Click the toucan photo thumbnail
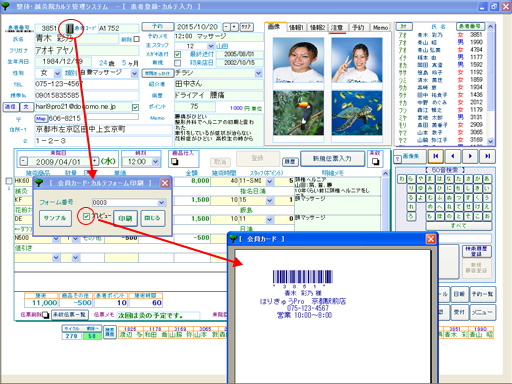This screenshot has width=512, height=384. pos(298,113)
